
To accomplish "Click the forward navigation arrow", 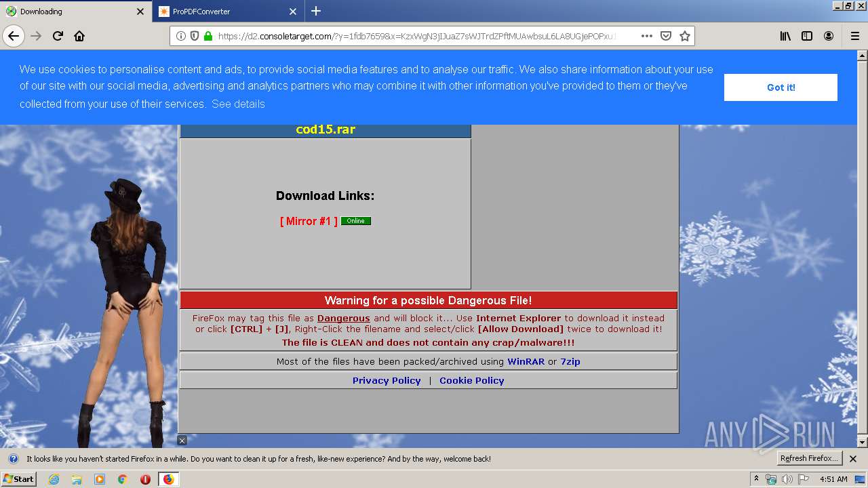I will 36,36.
